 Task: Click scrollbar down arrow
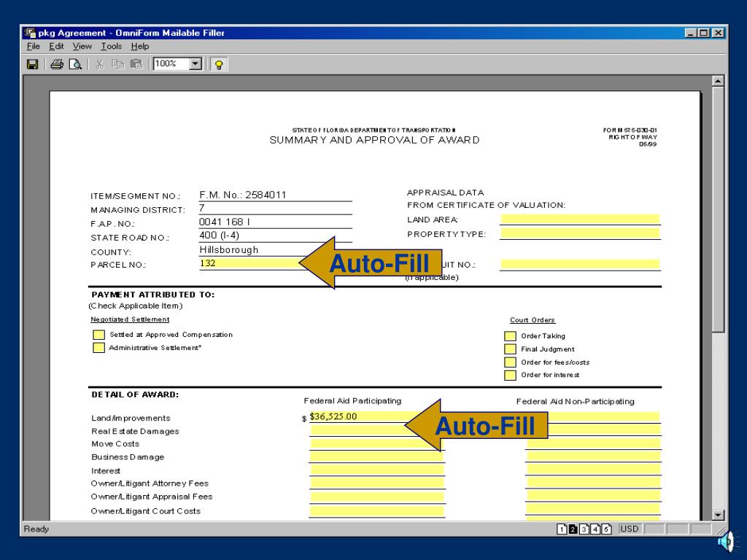[718, 515]
